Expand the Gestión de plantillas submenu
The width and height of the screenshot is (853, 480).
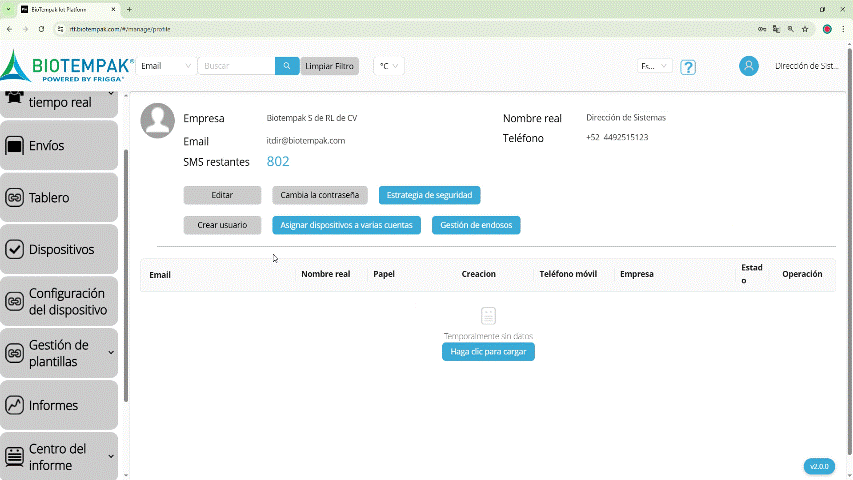[x=111, y=352]
